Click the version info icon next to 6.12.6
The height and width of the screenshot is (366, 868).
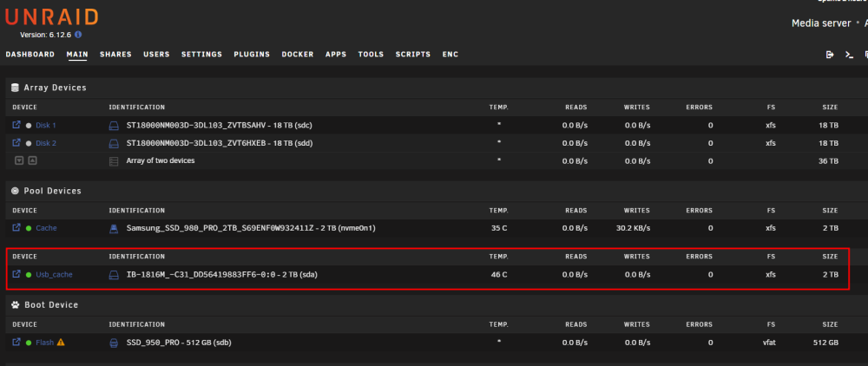pyautogui.click(x=78, y=35)
